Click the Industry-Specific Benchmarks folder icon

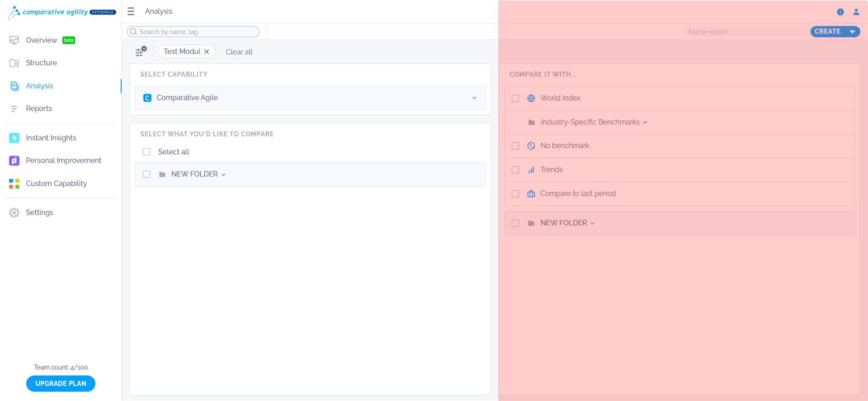[x=532, y=123]
